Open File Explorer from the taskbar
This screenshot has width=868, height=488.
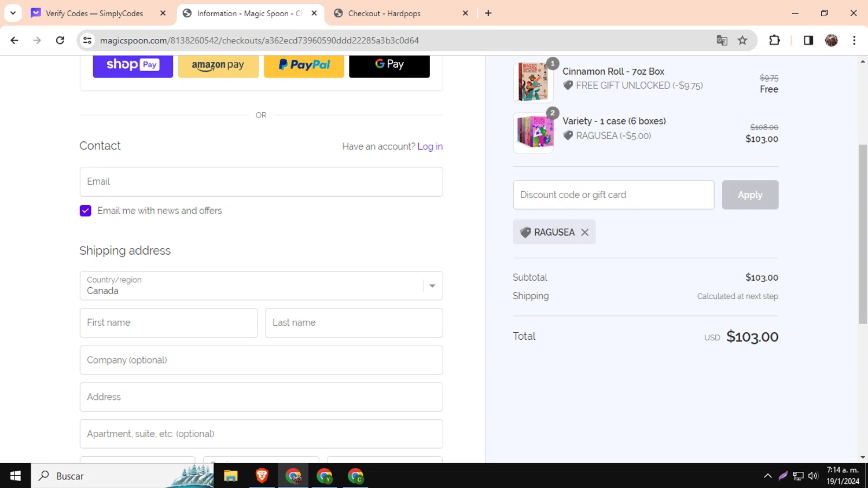tap(231, 476)
